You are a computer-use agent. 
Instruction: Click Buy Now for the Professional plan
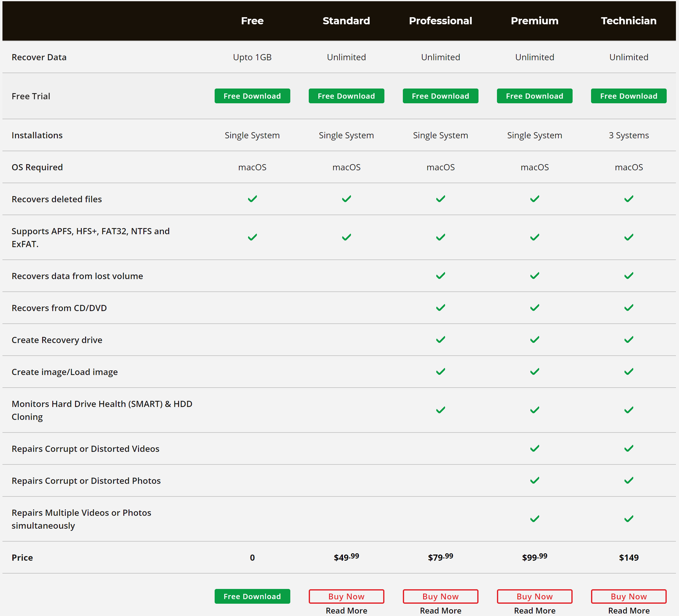(x=441, y=596)
